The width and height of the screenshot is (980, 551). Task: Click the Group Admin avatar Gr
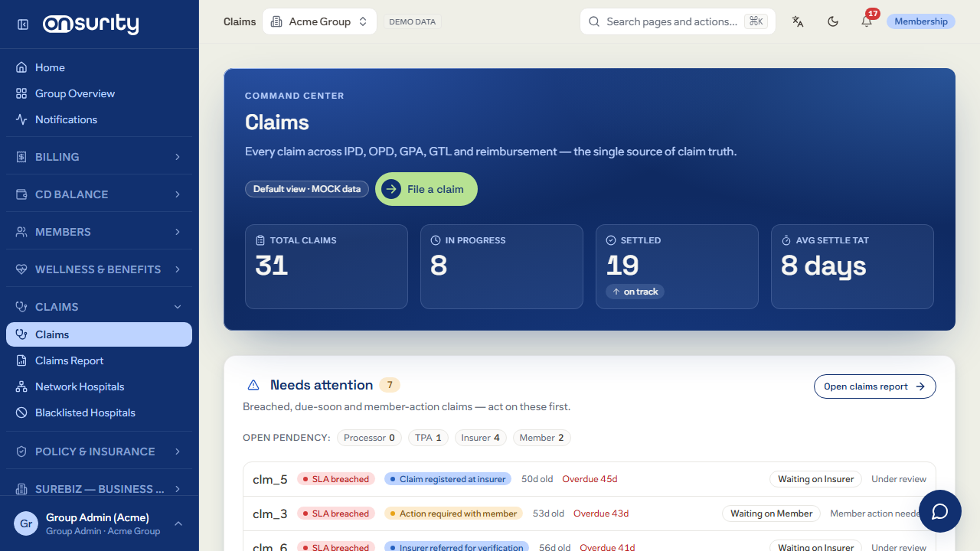[x=26, y=523]
